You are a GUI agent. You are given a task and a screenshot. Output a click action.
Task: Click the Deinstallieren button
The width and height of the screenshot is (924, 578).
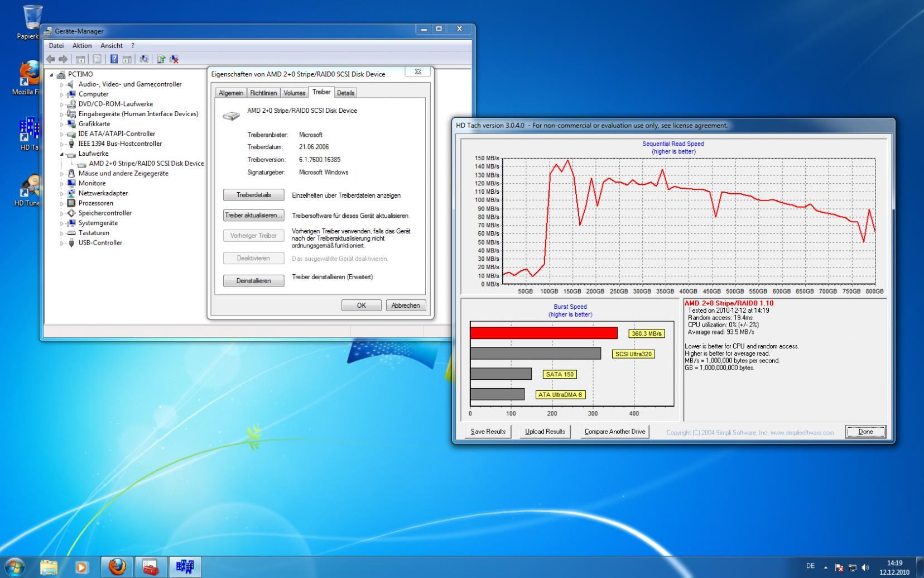click(x=253, y=281)
